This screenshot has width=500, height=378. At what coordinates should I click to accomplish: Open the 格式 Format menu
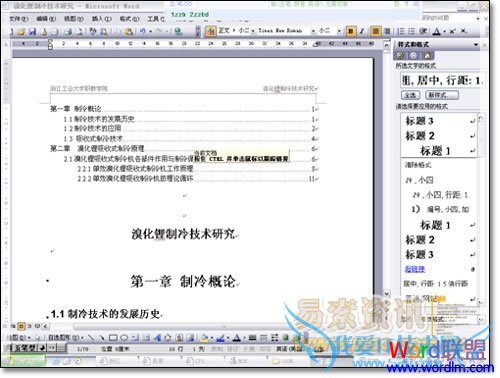click(130, 19)
